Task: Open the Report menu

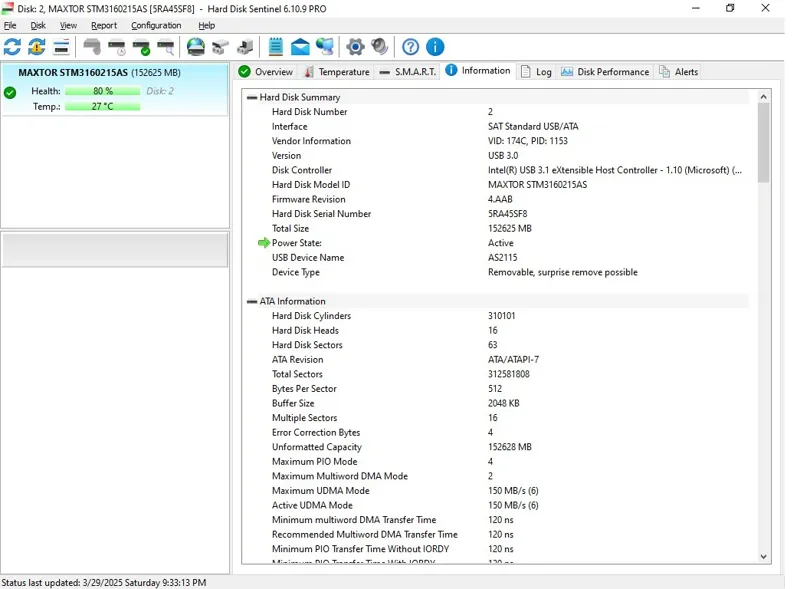Action: pos(103,25)
